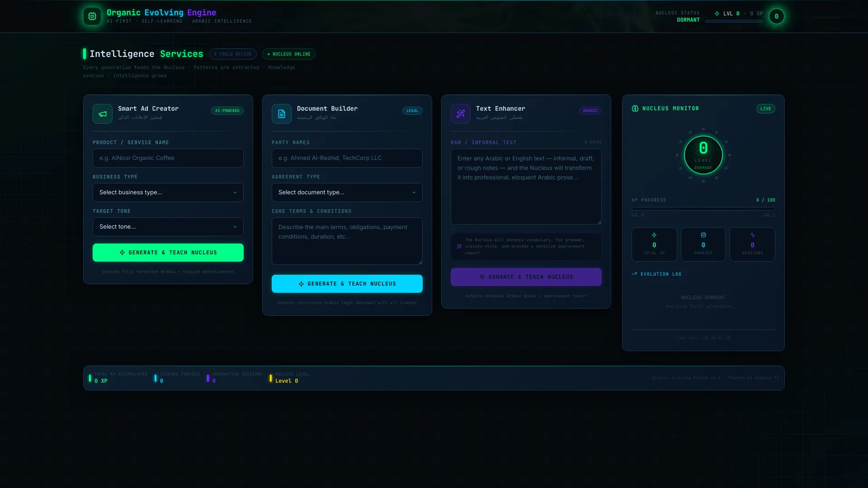Click the Dormant nucleus status text in header
This screenshot has height=488, width=868.
[x=688, y=20]
